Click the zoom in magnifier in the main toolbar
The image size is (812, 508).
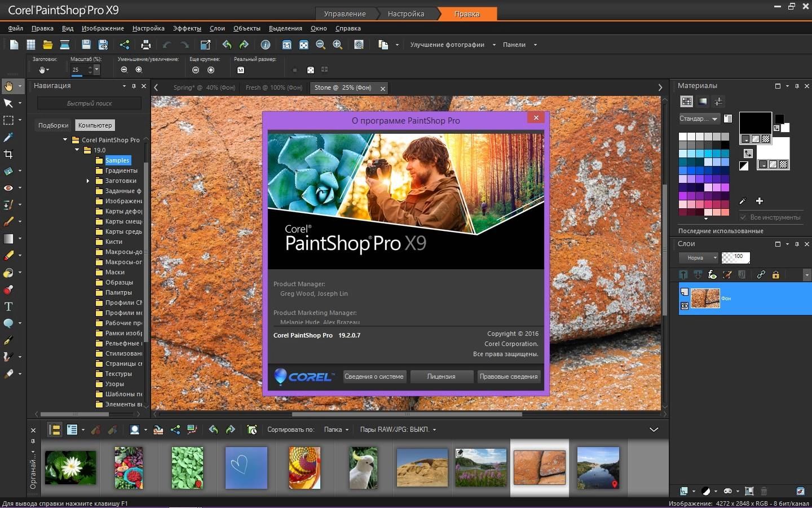pyautogui.click(x=338, y=45)
